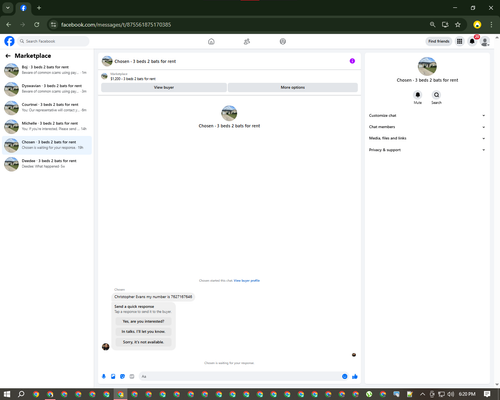
Task: Open Windows taskbar search icon
Action: point(21,394)
